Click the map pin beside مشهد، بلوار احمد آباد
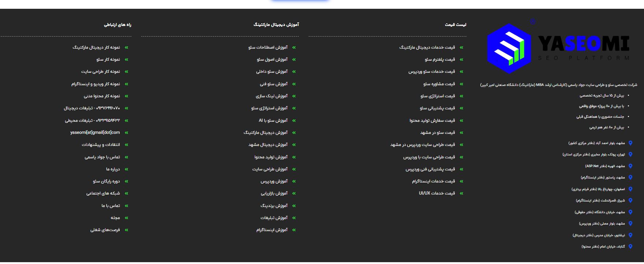Viewport: 644px width, 264px height. point(630,143)
